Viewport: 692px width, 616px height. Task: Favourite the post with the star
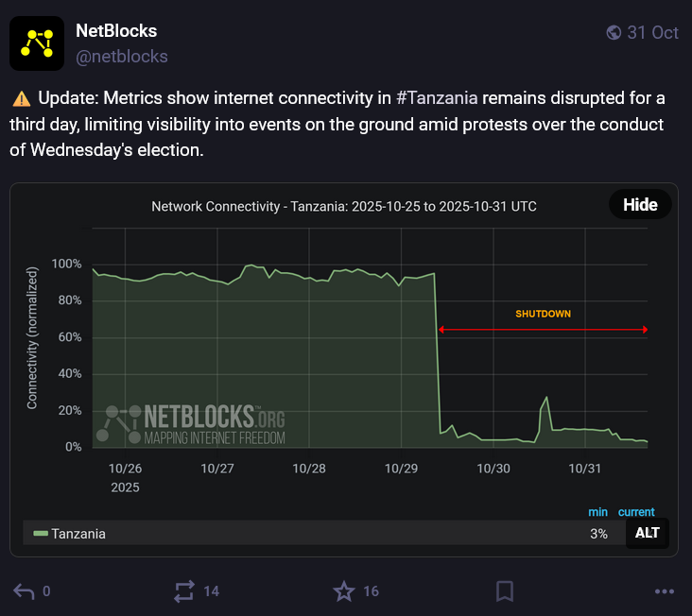[x=344, y=591]
